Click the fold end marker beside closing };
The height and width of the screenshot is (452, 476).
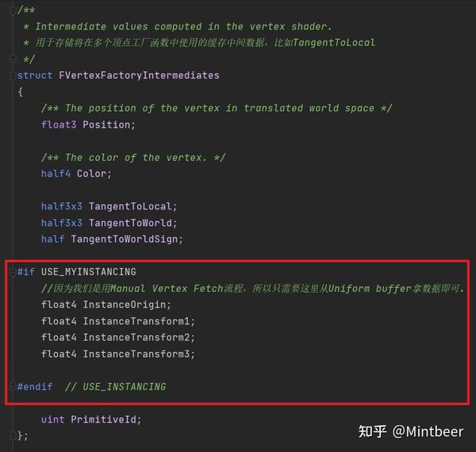coord(12,435)
